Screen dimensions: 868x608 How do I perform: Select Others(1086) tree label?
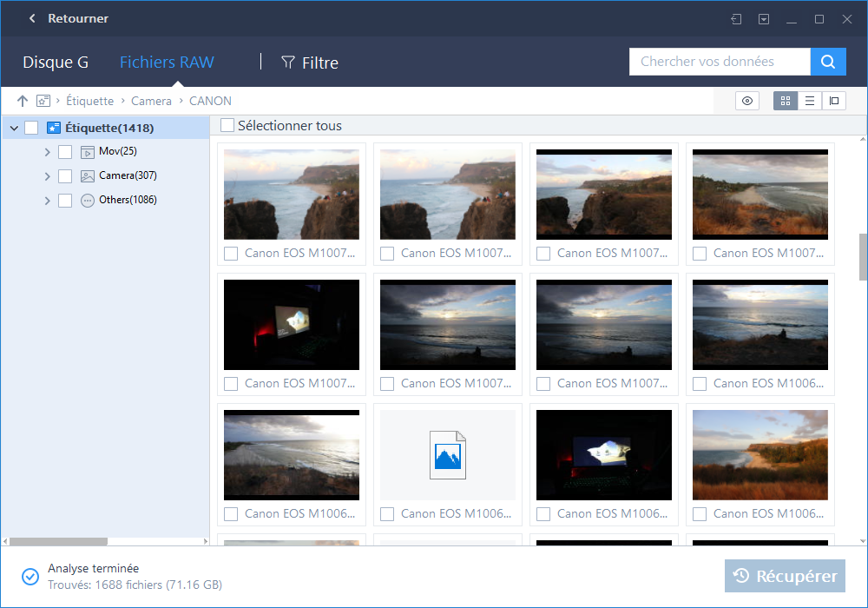point(128,200)
